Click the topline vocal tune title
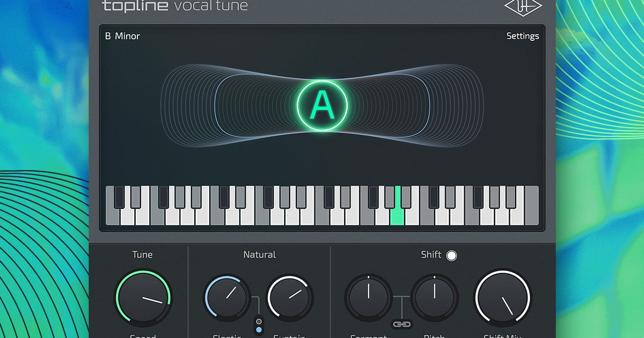This screenshot has width=644, height=338. pos(175,6)
